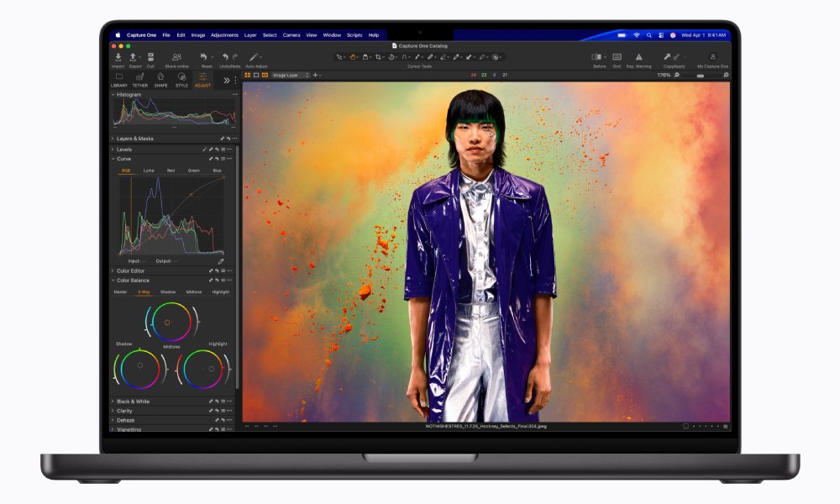This screenshot has height=504, width=840.
Task: Toggle the Before comparison view
Action: coord(597,57)
